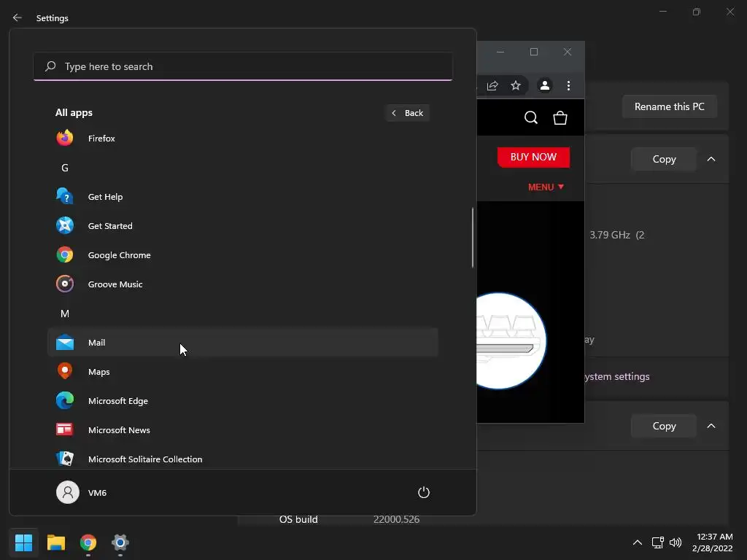Open Settings from the taskbar gear icon
747x560 pixels.
pyautogui.click(x=120, y=542)
